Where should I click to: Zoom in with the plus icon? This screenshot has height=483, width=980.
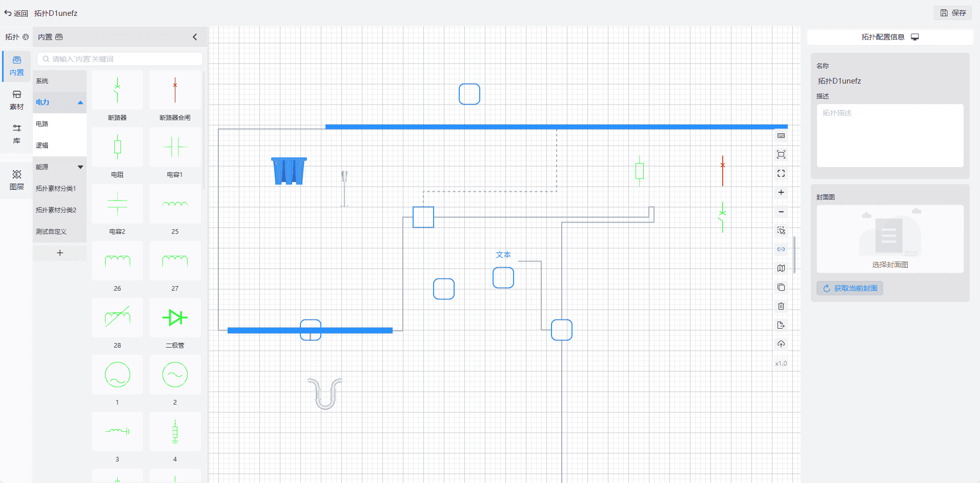tap(781, 193)
